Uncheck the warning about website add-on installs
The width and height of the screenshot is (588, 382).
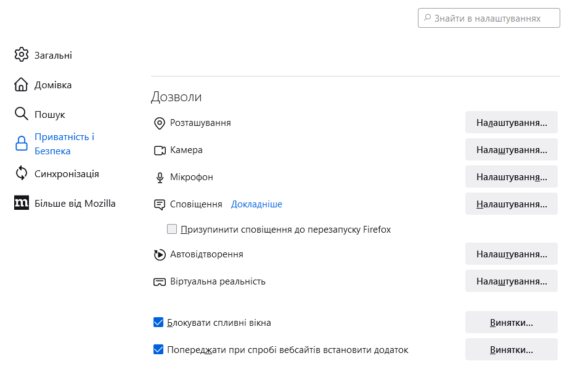point(159,349)
